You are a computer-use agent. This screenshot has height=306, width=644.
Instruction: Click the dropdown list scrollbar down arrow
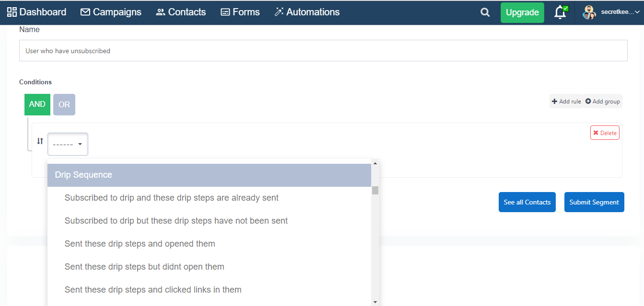pos(375,302)
